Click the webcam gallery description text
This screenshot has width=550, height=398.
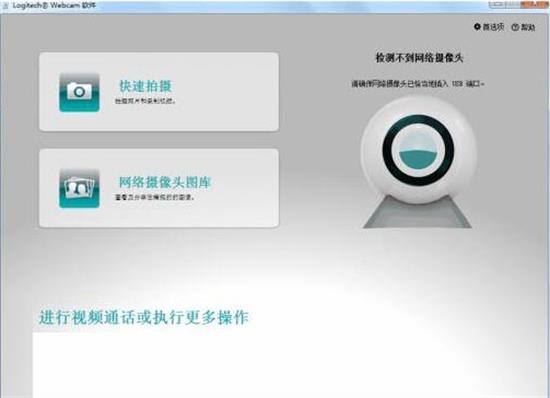coord(155,197)
